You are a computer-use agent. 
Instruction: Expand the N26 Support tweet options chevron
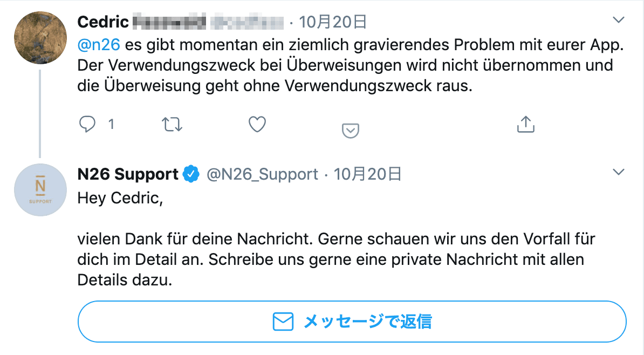click(x=619, y=173)
